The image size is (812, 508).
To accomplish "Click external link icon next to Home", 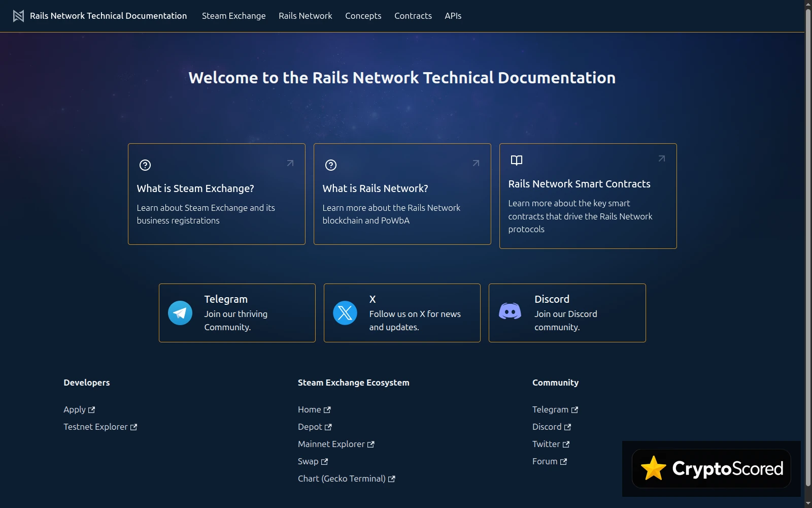I will (327, 410).
